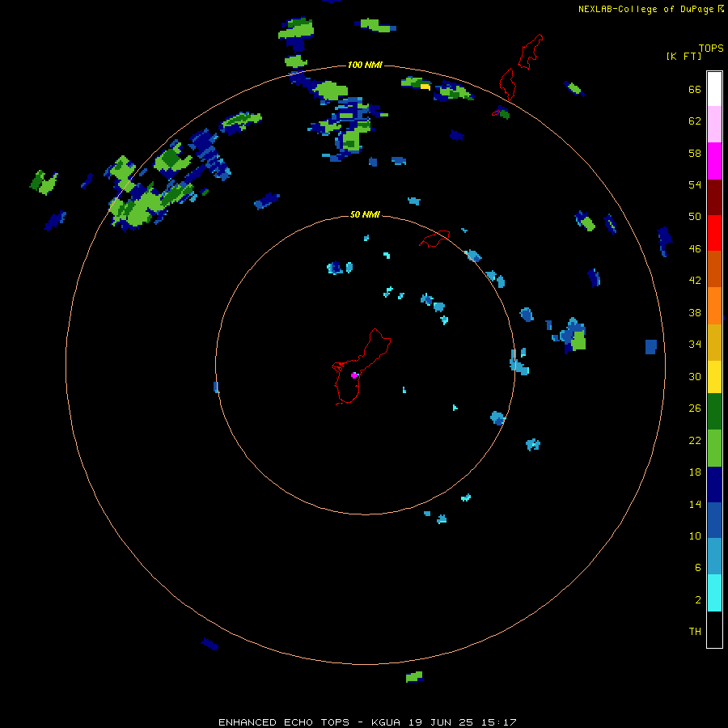Click the "22" legend value
Viewport: 728px width, 728px height.
pyautogui.click(x=695, y=440)
